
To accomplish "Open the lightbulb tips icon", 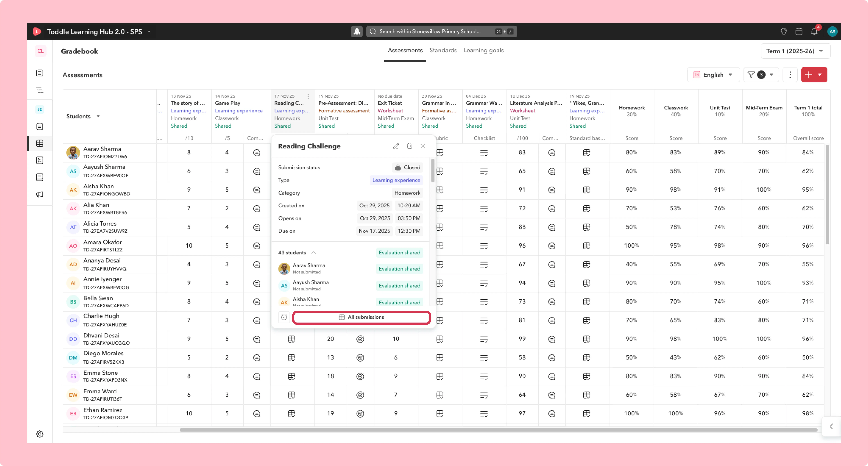I will (784, 31).
